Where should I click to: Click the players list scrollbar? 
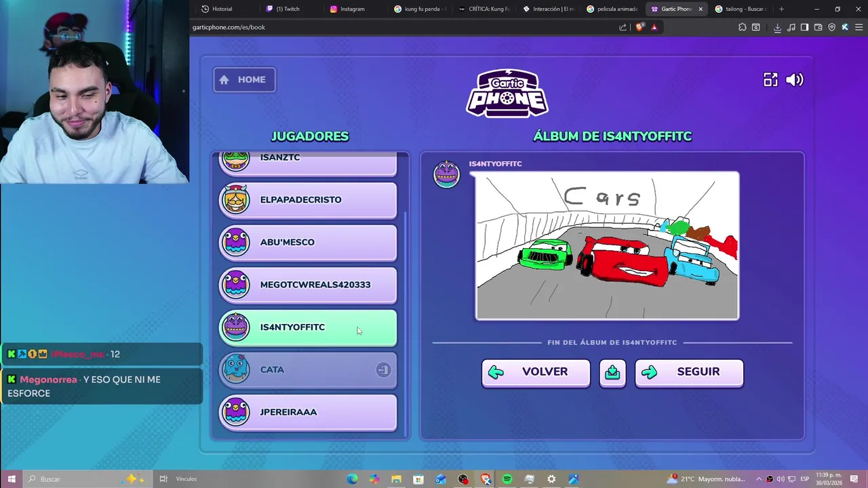[406, 323]
